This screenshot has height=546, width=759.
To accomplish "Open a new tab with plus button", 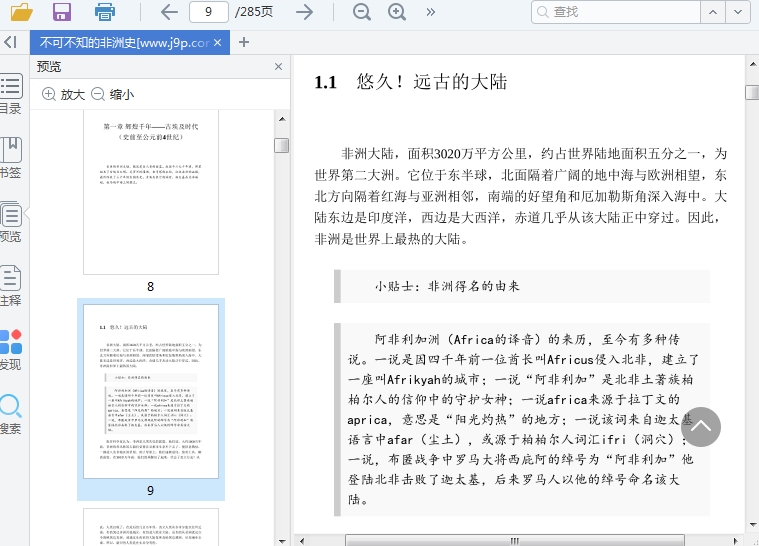I will [x=244, y=42].
